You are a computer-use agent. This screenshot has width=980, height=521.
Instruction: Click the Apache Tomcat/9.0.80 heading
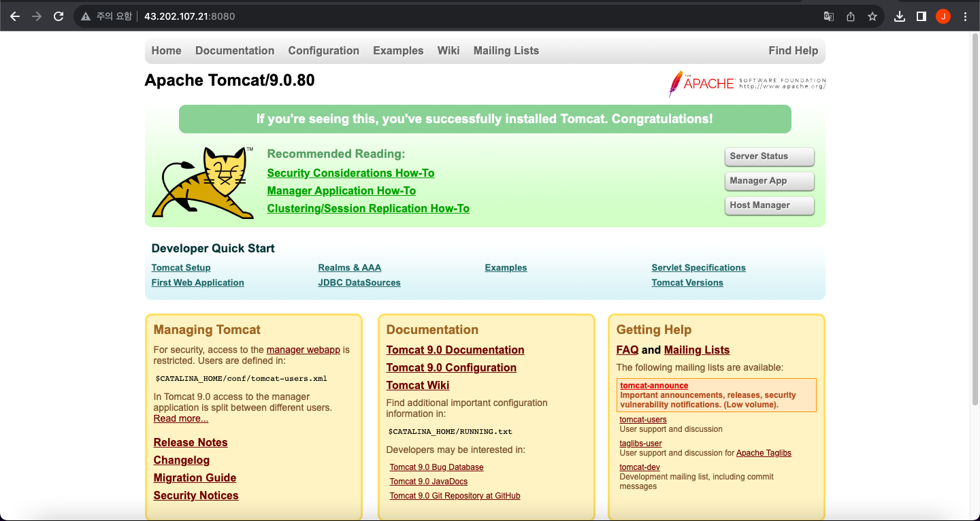point(230,80)
